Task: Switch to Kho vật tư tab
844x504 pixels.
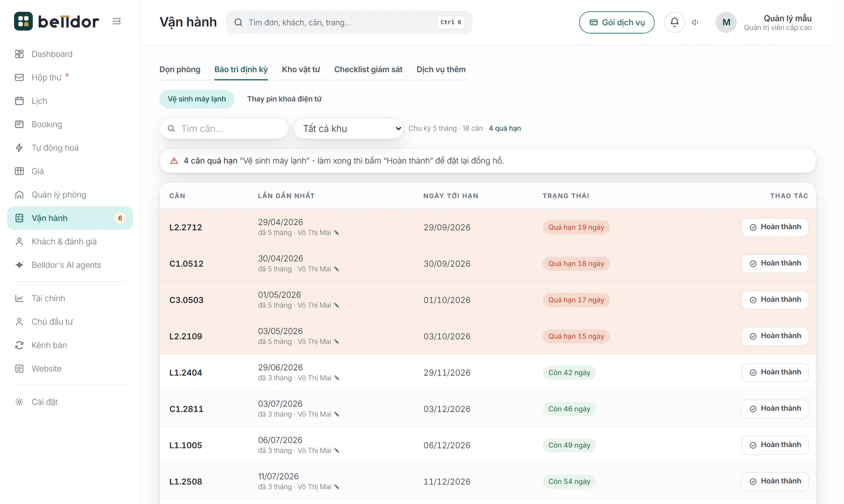Action: click(x=301, y=70)
